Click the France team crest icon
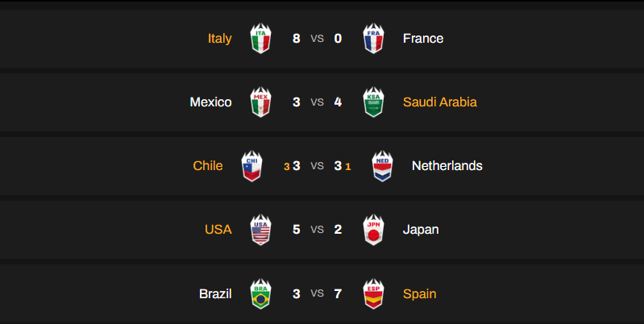 373,39
